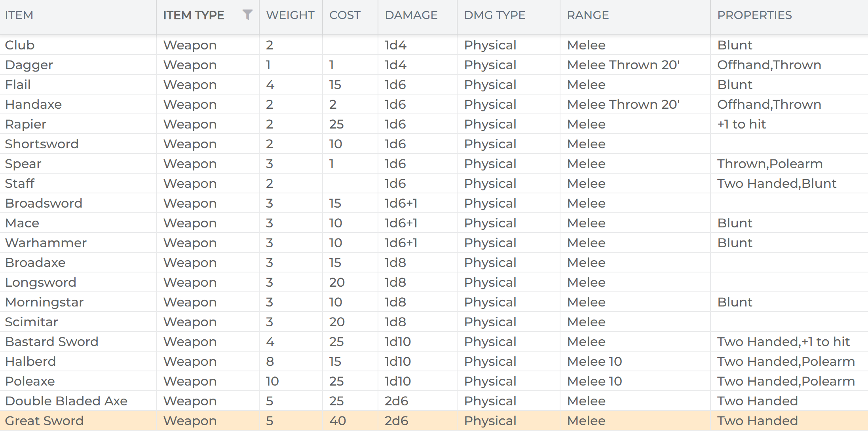Viewport: 868px width, 435px height.
Task: Select the Bastard Sword item name
Action: tap(51, 342)
